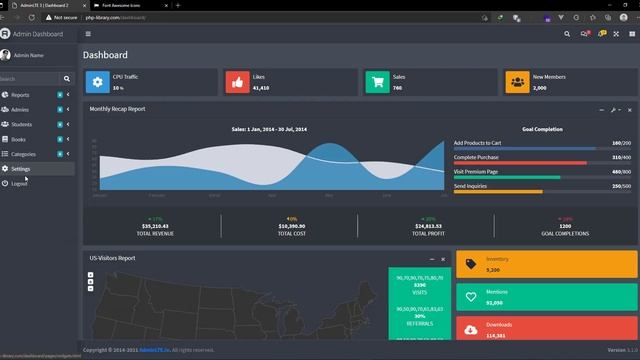Click the Admin Dashboard brand logo

tap(5, 34)
